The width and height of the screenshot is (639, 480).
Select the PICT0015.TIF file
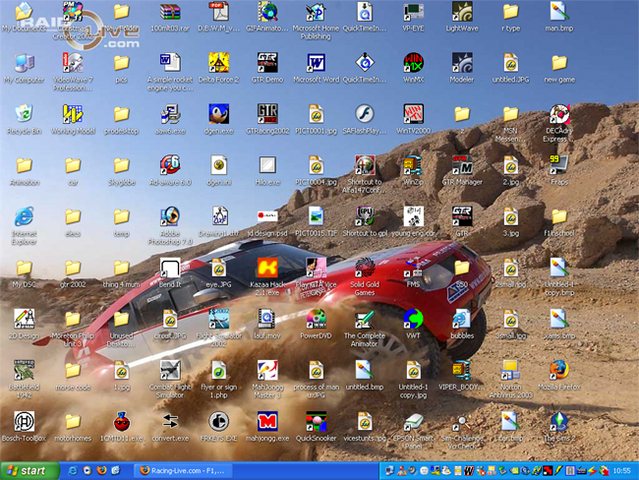point(316,216)
